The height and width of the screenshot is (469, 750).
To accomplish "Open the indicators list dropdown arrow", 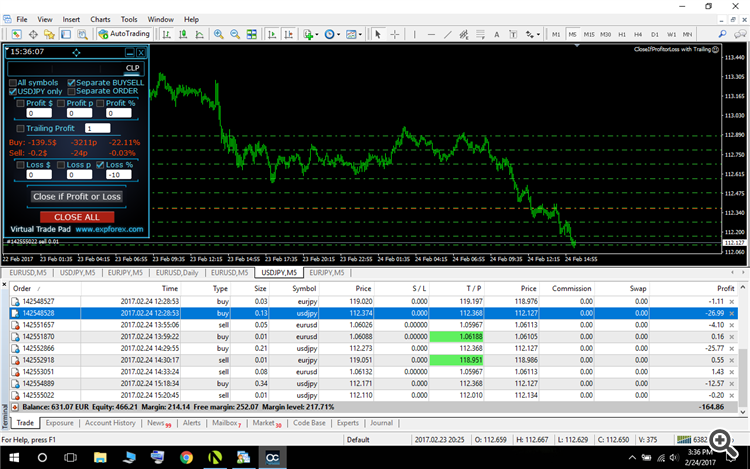I will coord(319,34).
